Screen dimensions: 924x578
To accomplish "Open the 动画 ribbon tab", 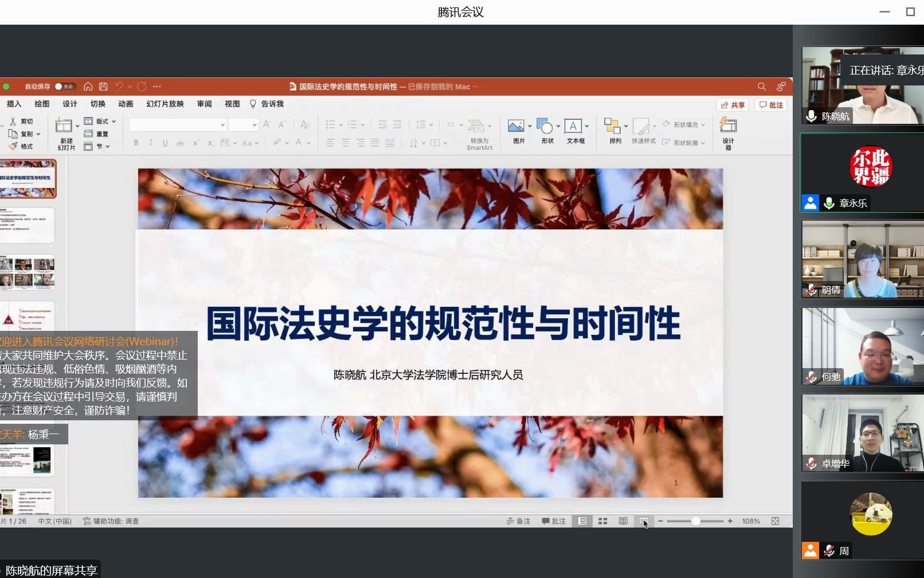I will point(126,104).
